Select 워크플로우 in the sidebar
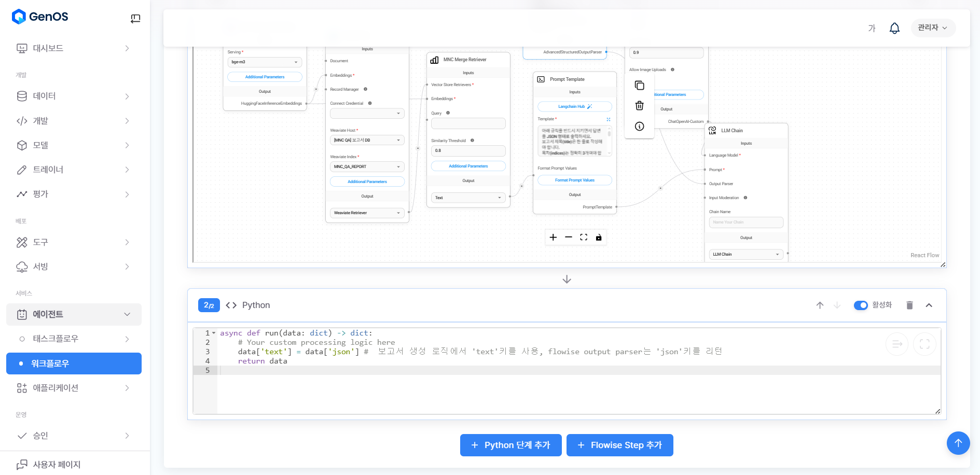Screen dimensions: 980x475 74,364
